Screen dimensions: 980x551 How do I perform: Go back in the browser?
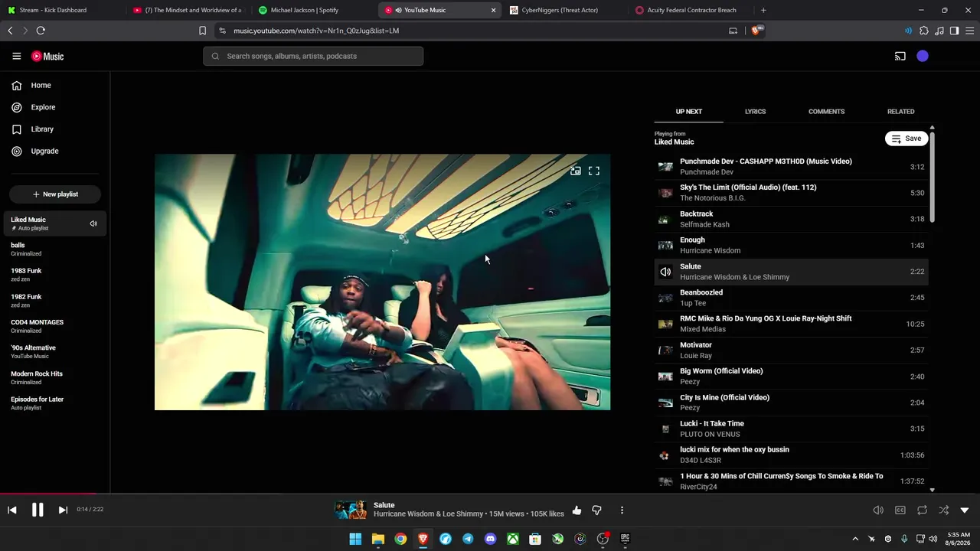pyautogui.click(x=10, y=31)
